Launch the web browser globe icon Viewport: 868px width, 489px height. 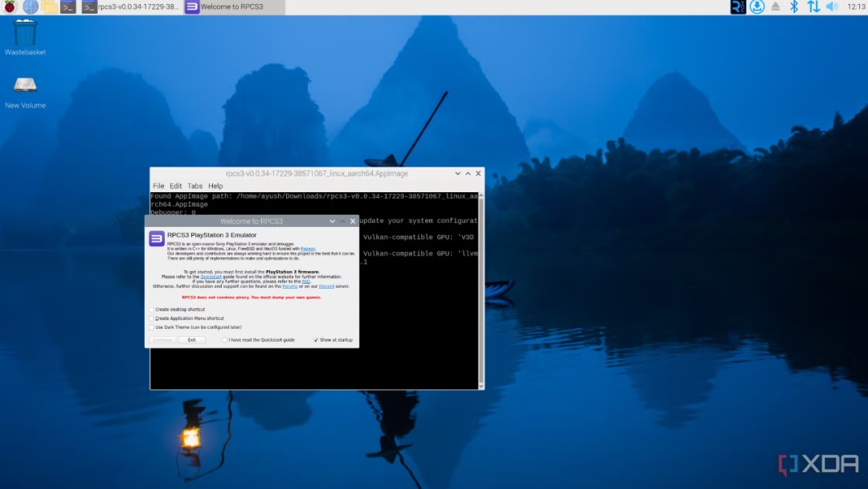coord(31,6)
